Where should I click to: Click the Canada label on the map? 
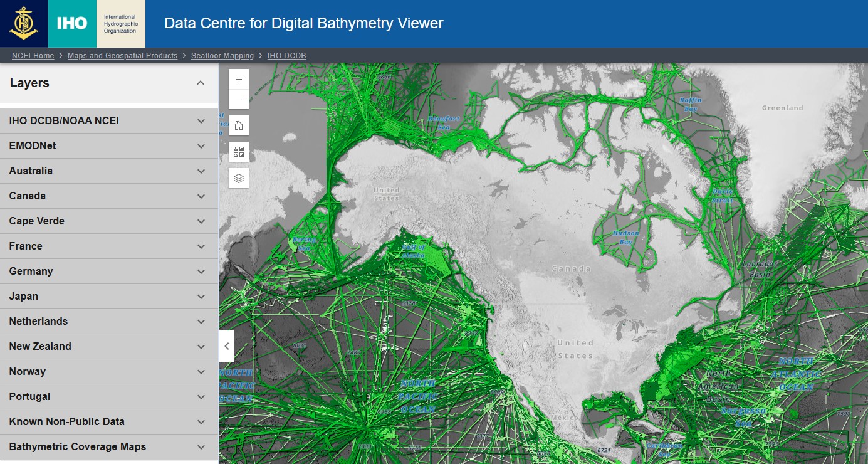click(572, 269)
